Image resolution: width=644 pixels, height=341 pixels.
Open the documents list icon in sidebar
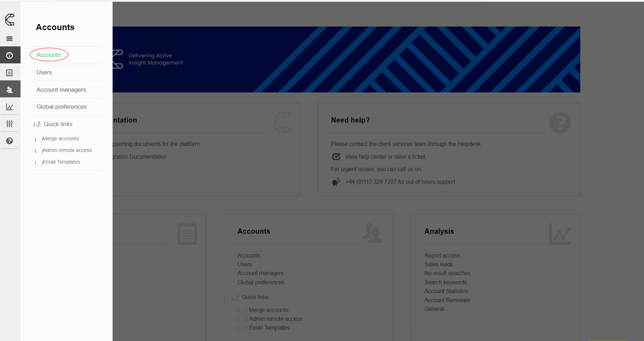click(10, 73)
